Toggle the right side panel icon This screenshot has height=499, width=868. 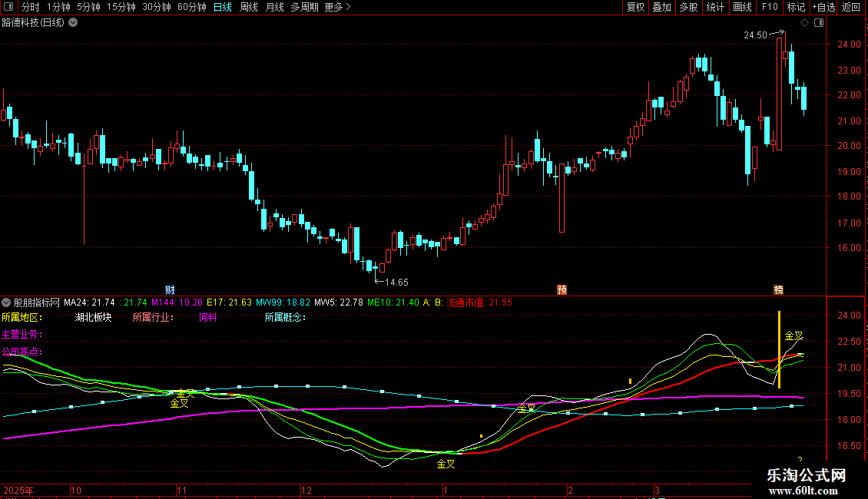coord(819,23)
